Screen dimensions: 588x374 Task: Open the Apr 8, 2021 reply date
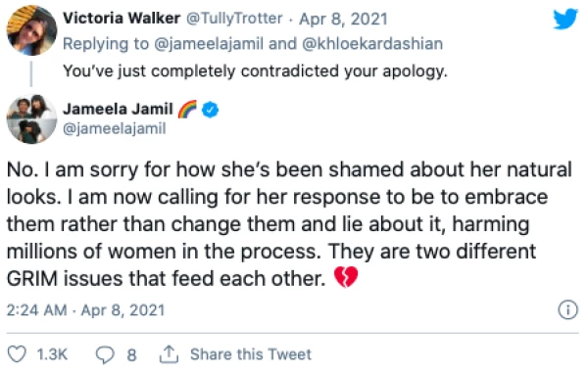coord(343,19)
